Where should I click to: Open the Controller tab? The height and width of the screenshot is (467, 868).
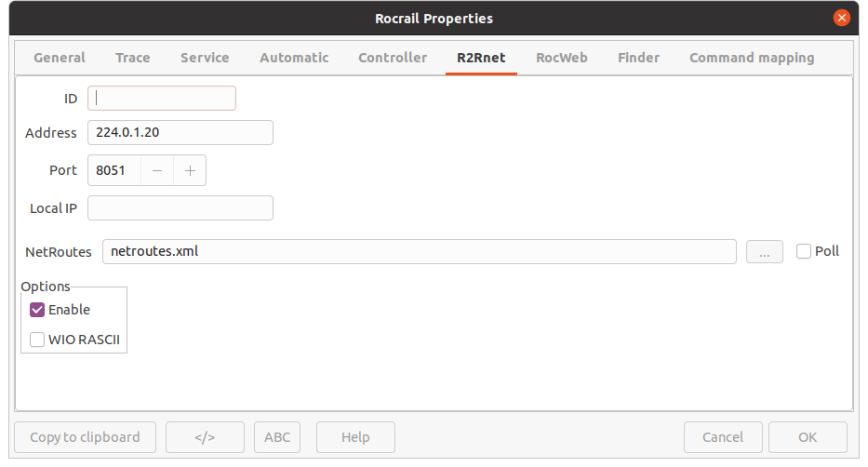(393, 58)
